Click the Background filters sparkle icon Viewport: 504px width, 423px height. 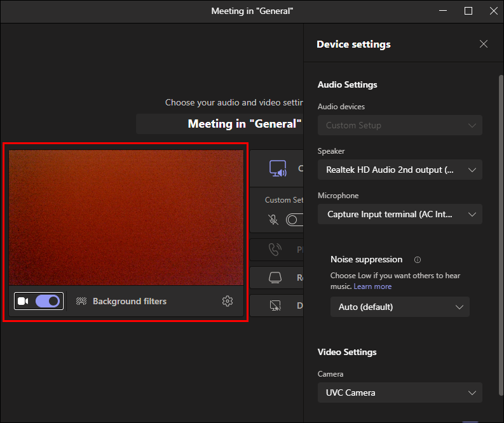pyautogui.click(x=81, y=301)
